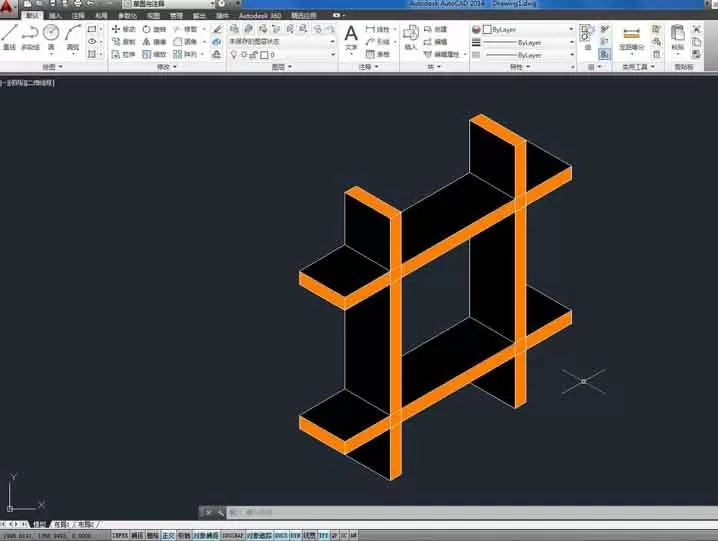Toggle Object Snap Tracking (对象追踪) in status bar
718x541 pixels.
point(259,535)
